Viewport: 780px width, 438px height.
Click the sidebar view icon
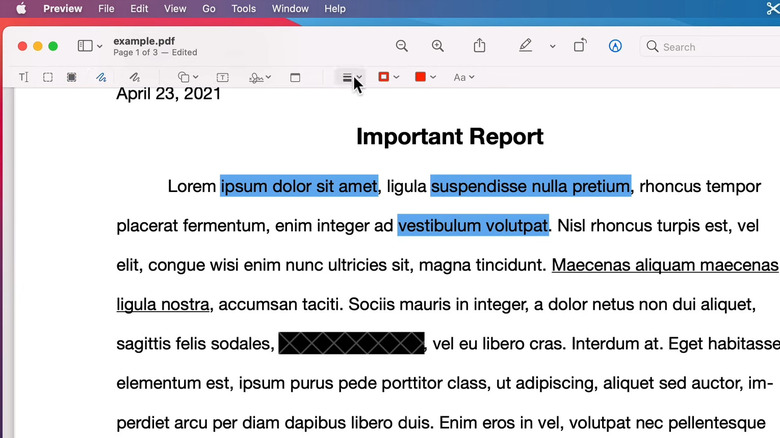(85, 46)
